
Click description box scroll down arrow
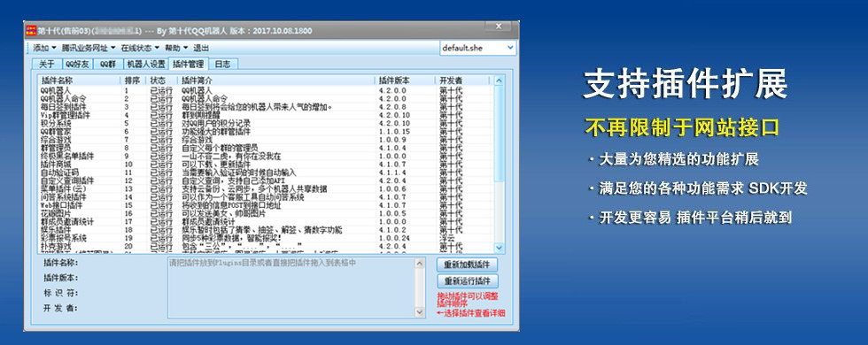click(420, 312)
